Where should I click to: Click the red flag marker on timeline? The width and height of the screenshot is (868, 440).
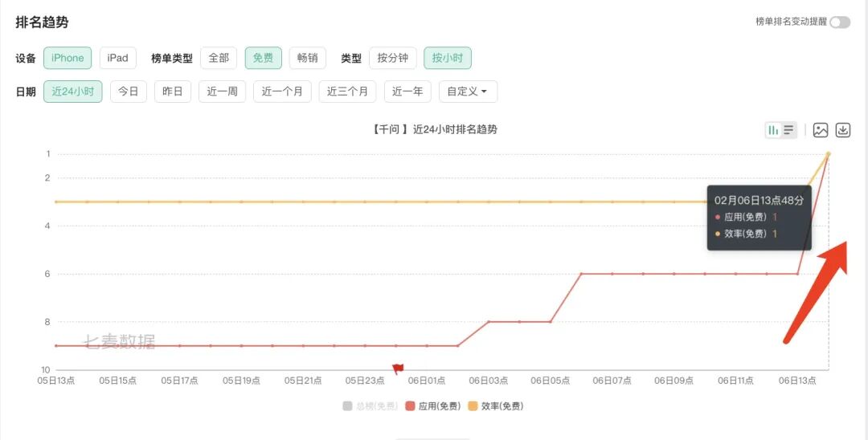click(x=398, y=369)
